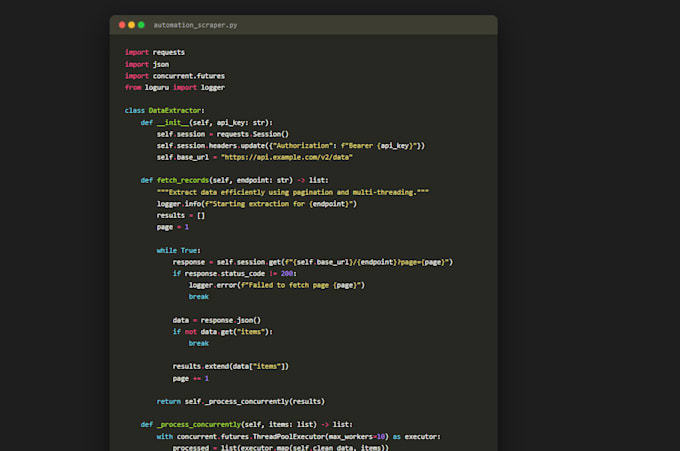Click the ThreadPoolExecutor 'with' line
The width and height of the screenshot is (680, 451).
click(x=298, y=437)
